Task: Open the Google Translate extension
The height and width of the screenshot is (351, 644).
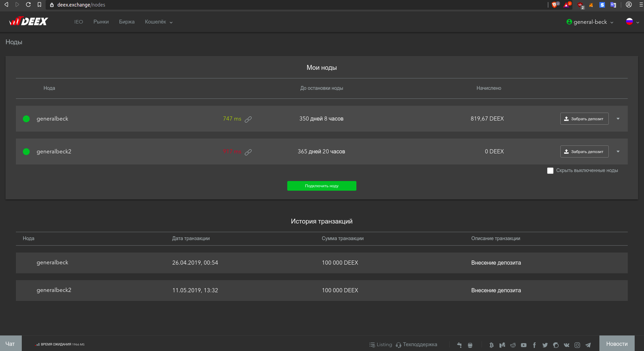Action: click(x=613, y=5)
